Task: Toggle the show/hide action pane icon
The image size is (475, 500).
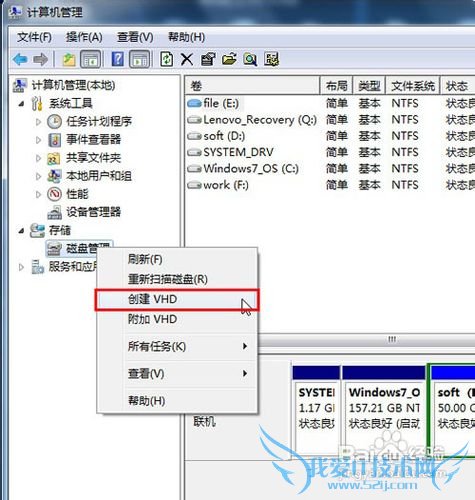Action: click(139, 59)
